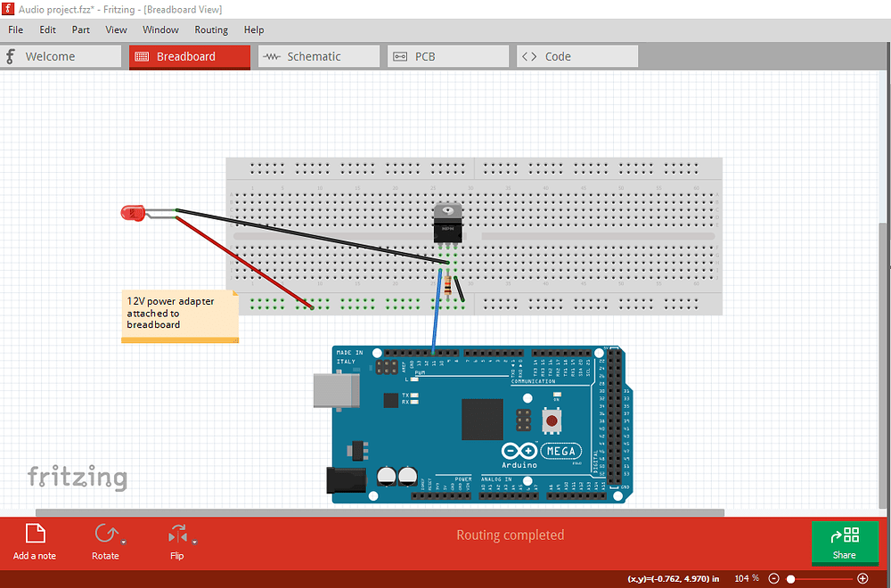Select the Add a note tool

click(34, 535)
